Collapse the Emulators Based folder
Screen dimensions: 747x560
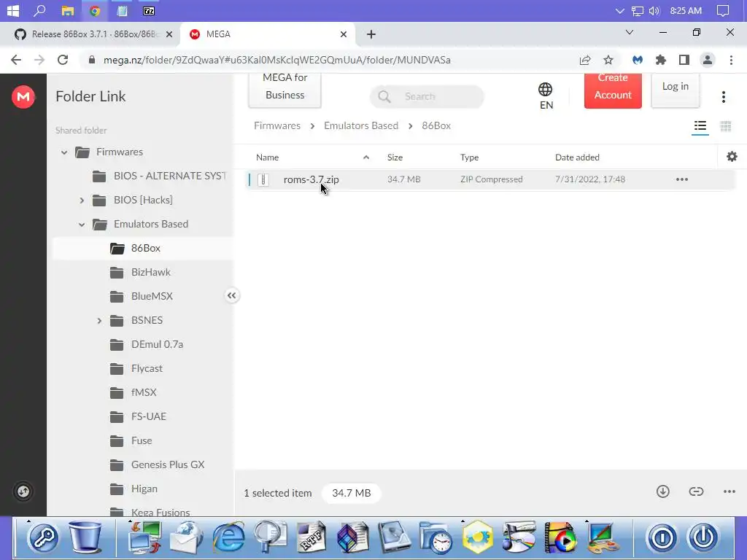point(82,225)
